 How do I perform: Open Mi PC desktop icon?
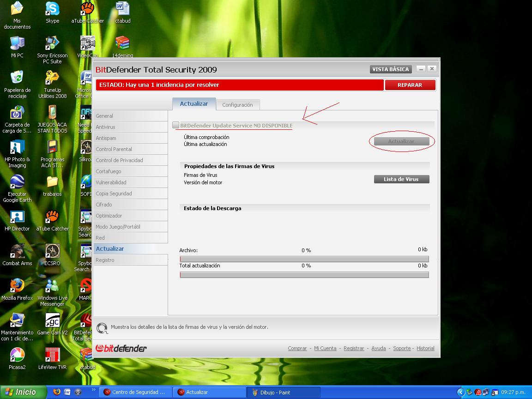(x=17, y=47)
